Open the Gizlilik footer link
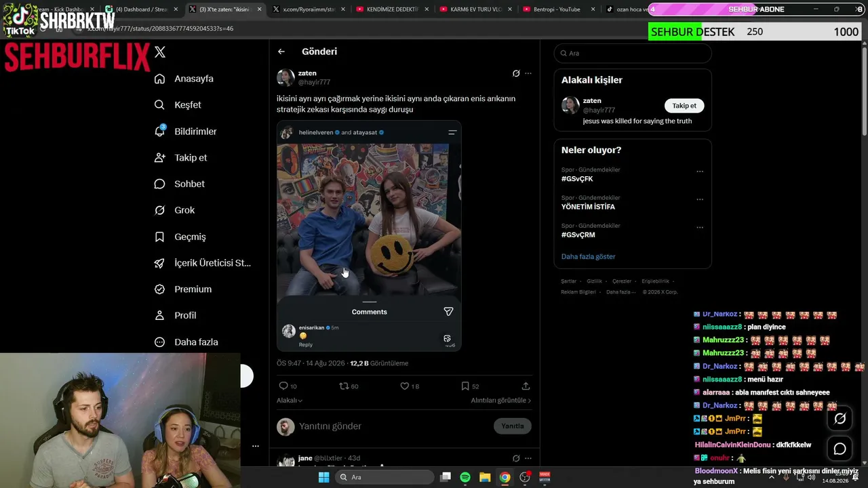The image size is (868, 488). click(x=594, y=281)
